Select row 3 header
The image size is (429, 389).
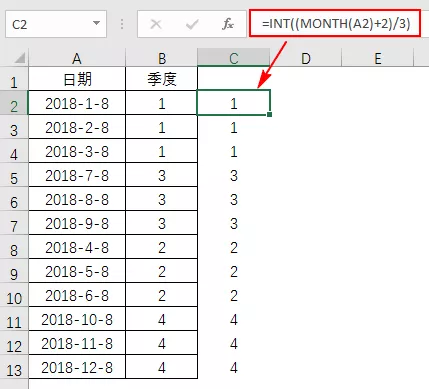click(x=14, y=127)
